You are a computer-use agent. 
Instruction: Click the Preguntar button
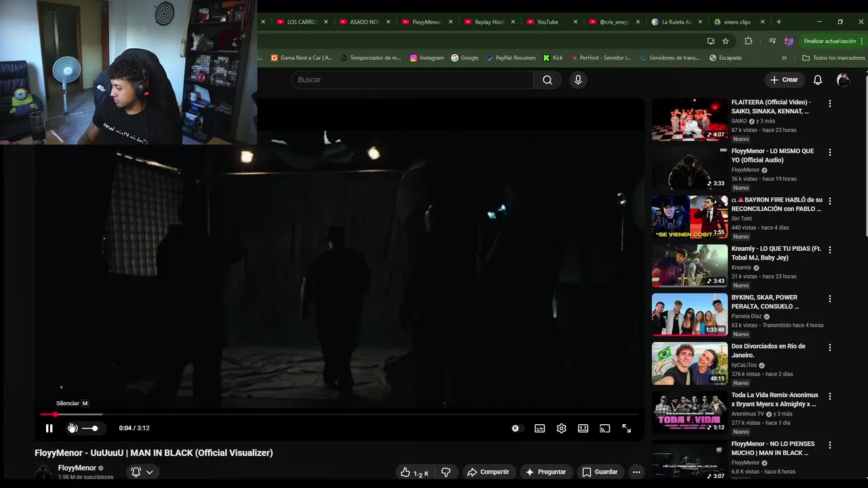tap(545, 472)
